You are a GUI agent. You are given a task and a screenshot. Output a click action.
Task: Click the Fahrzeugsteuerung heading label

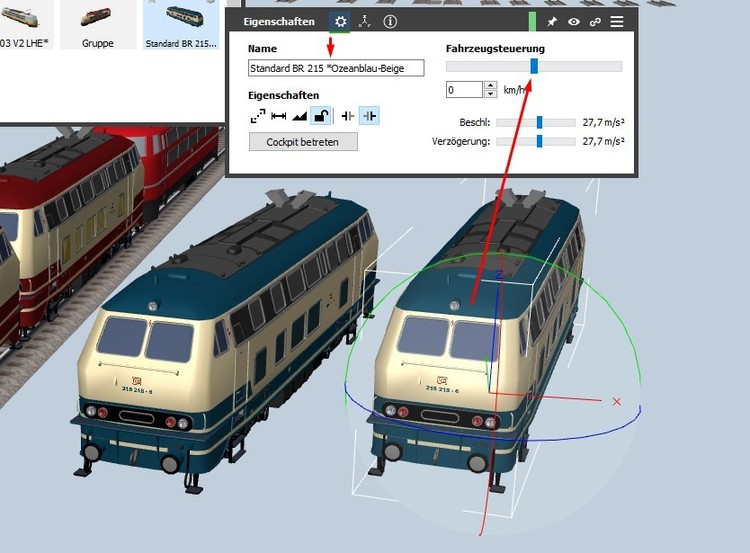495,48
